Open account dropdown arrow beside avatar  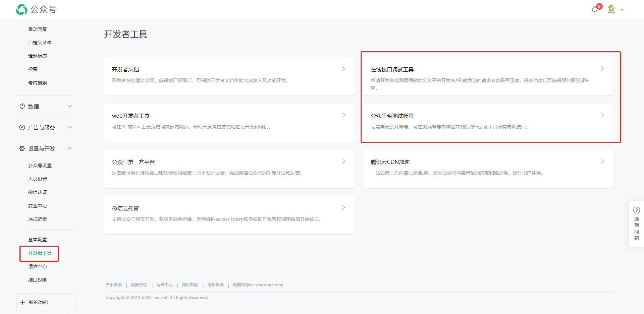622,10
